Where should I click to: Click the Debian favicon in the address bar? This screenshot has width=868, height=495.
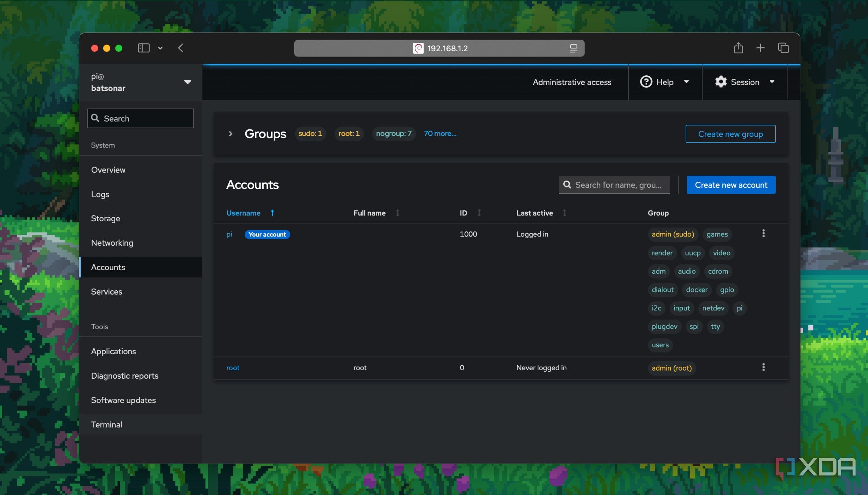point(418,48)
